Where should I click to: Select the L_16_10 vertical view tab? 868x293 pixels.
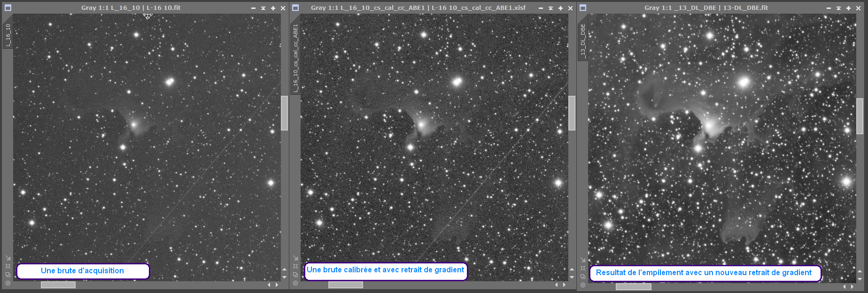pos(8,34)
